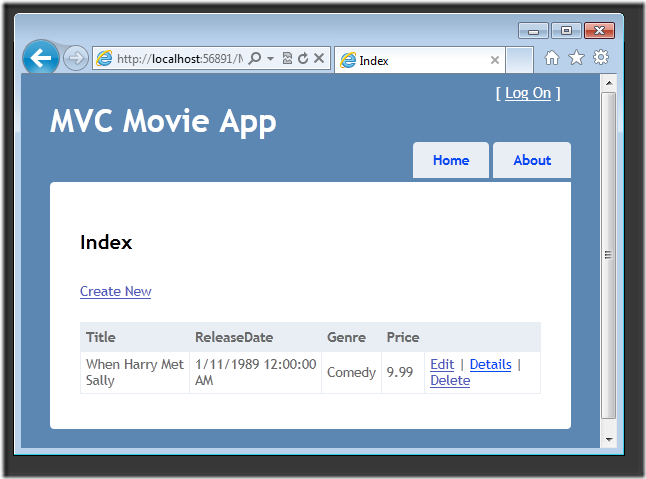Screen dimensions: 646x479
Task: Click the browser Forward arrow button
Action: (x=75, y=59)
